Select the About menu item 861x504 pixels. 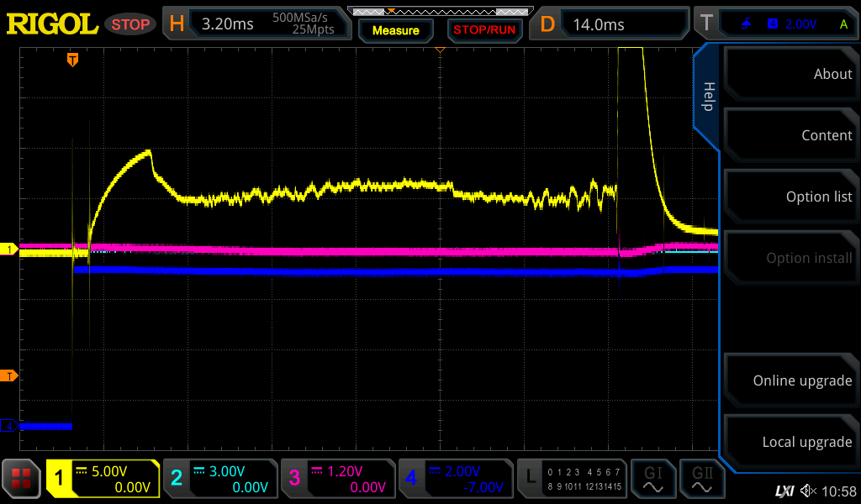[x=790, y=74]
